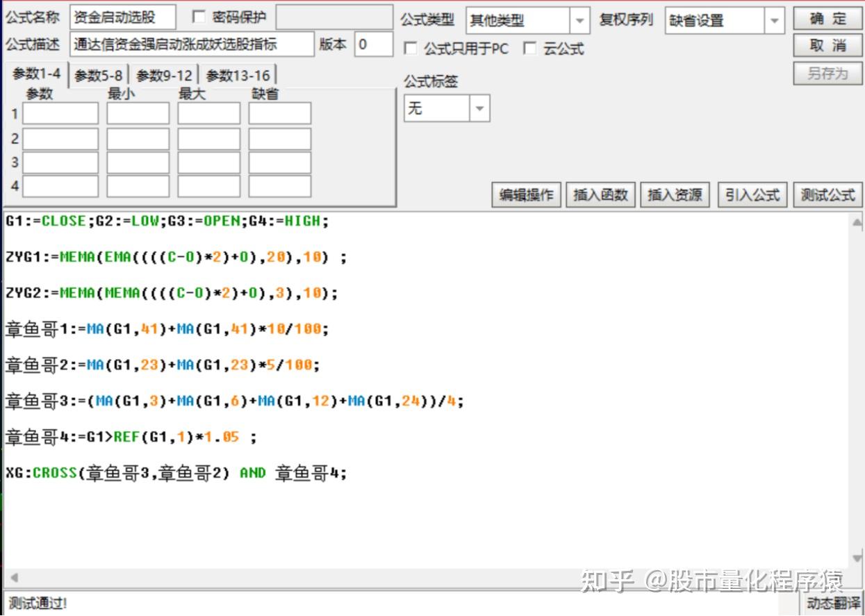This screenshot has width=865, height=616.
Task: Click the 确定 confirm button
Action: [x=827, y=19]
